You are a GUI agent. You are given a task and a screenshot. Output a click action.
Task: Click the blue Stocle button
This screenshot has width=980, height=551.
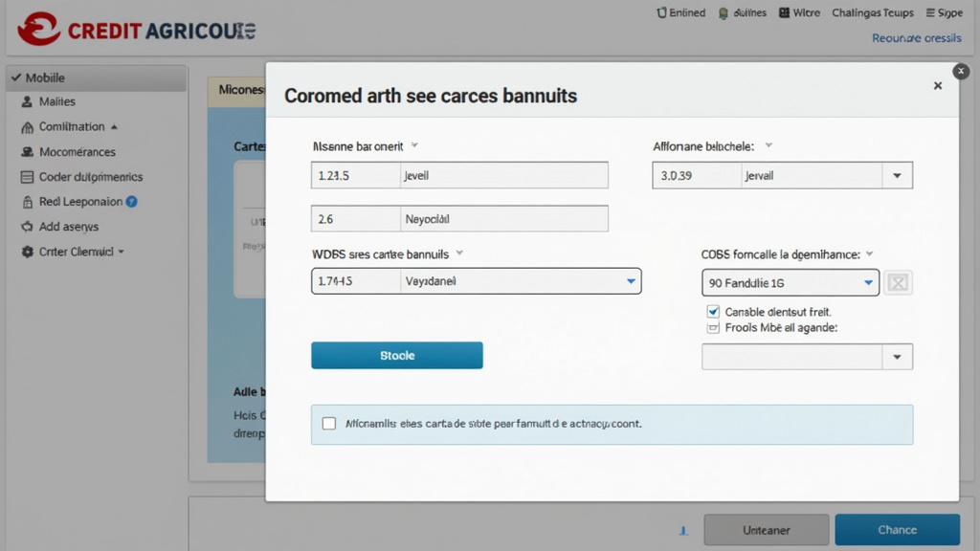[x=396, y=354]
